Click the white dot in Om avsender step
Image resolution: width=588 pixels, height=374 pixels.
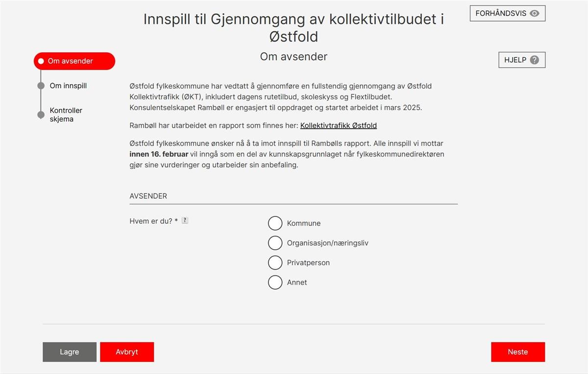click(x=41, y=61)
